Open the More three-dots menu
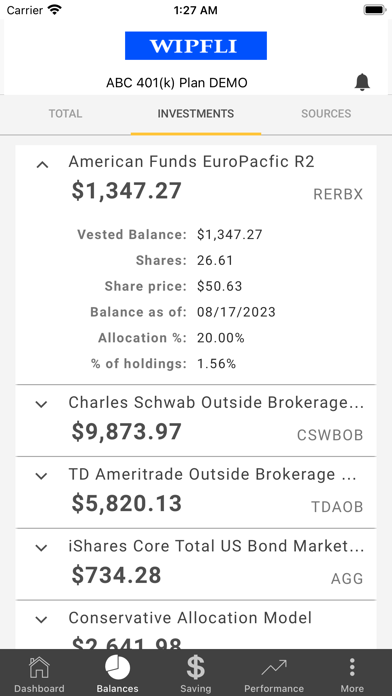 (352, 668)
